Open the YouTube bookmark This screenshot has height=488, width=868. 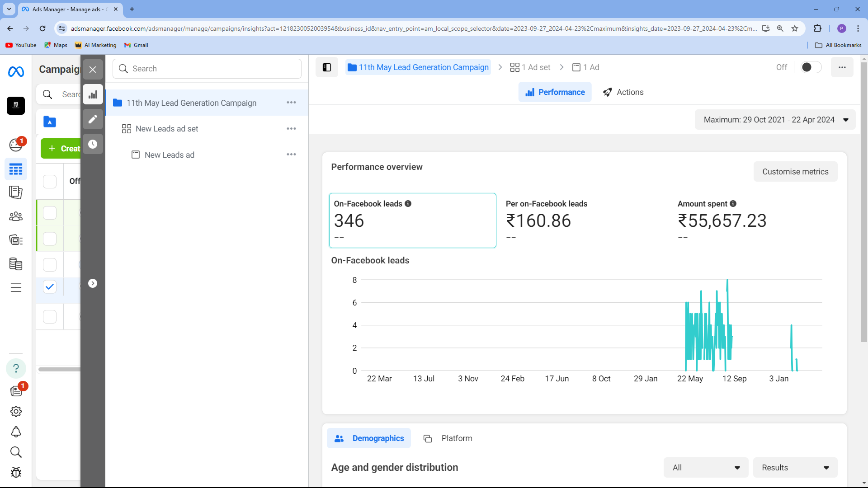(x=21, y=45)
